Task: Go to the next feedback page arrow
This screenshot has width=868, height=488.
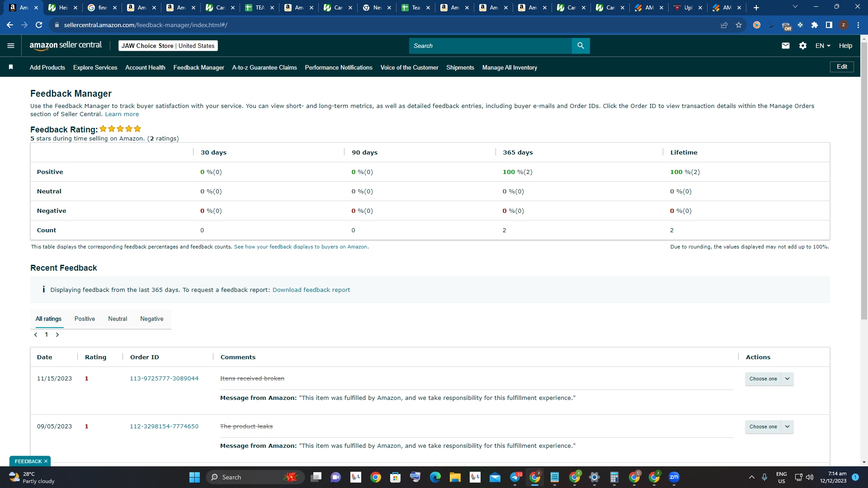Action: tap(57, 335)
